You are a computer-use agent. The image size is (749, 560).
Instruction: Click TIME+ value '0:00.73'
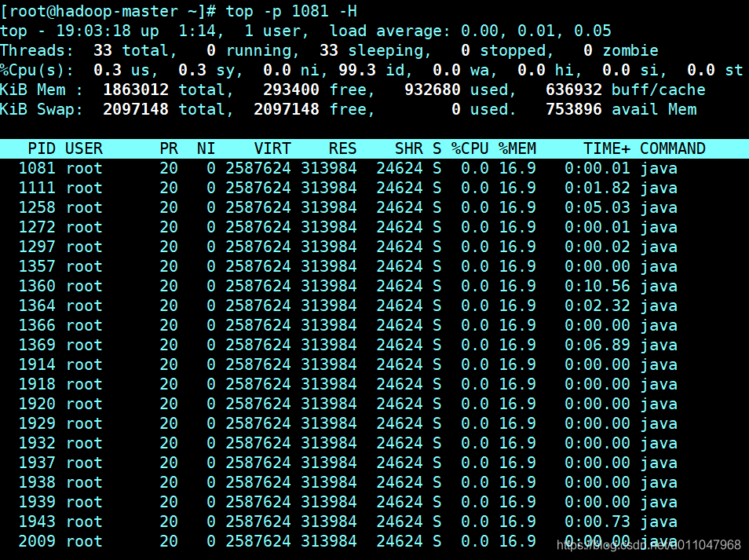tap(597, 521)
